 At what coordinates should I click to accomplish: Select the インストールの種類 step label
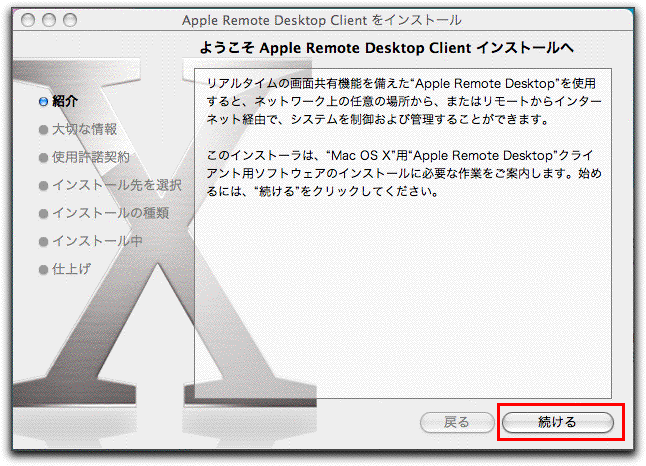tap(110, 213)
